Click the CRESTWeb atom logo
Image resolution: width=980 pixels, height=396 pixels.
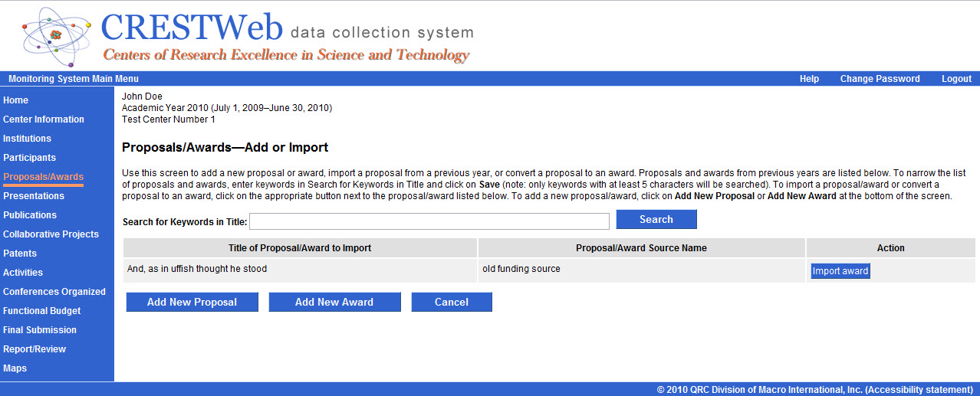pyautogui.click(x=58, y=36)
